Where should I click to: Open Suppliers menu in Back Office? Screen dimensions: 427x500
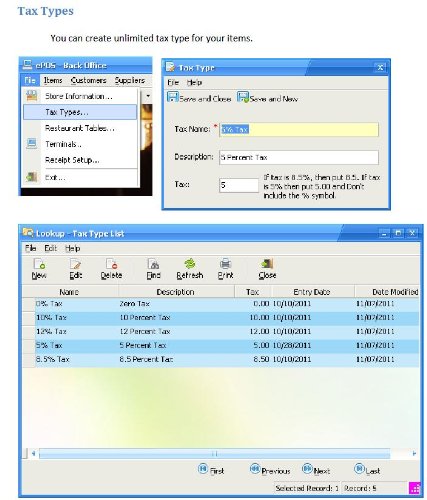130,80
